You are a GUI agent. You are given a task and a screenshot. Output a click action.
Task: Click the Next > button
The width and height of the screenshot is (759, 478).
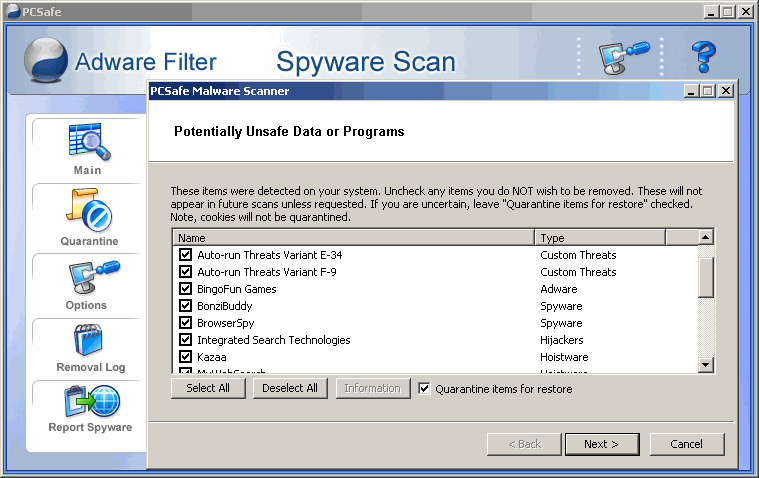point(602,444)
